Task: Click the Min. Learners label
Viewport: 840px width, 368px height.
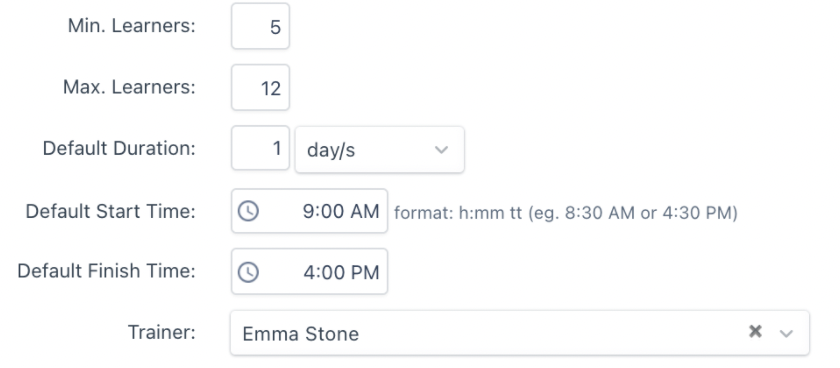Action: 132,26
